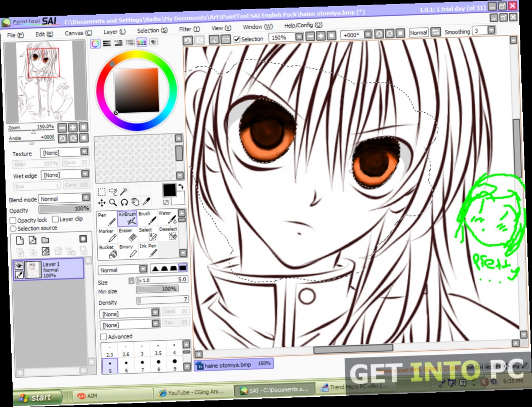
Task: Open the zoom percentage 150% dropdown
Action: 299,36
